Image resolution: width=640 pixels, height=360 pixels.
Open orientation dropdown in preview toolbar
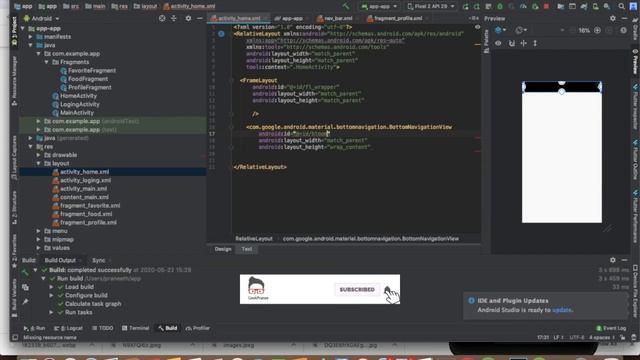tap(521, 30)
